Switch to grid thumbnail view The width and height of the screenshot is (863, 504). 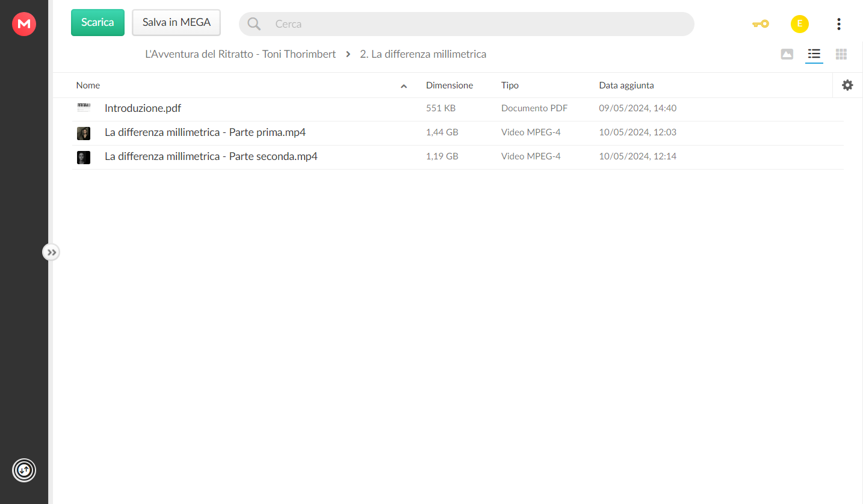coord(841,54)
